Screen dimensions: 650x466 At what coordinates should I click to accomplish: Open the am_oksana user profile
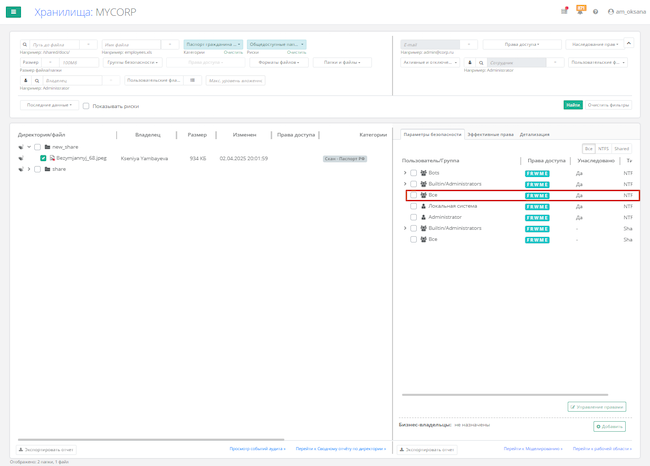click(x=626, y=12)
